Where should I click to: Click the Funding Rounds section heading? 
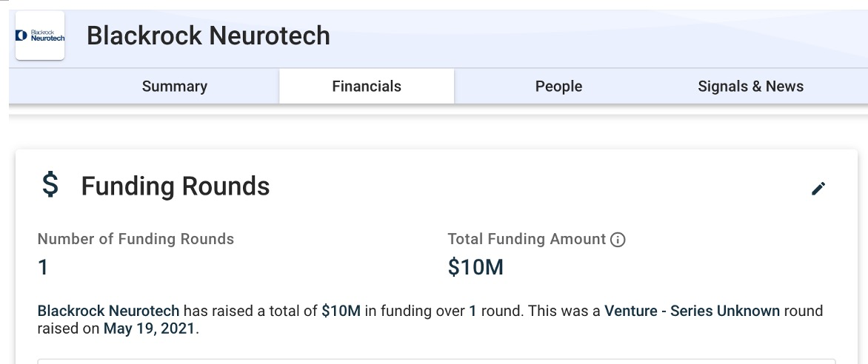176,186
